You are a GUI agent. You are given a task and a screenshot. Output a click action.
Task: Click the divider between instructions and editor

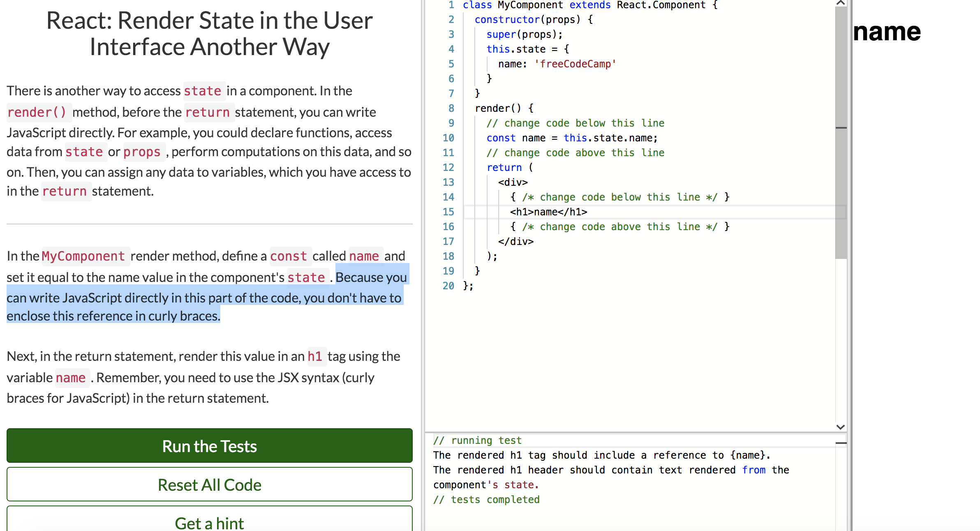(422, 265)
